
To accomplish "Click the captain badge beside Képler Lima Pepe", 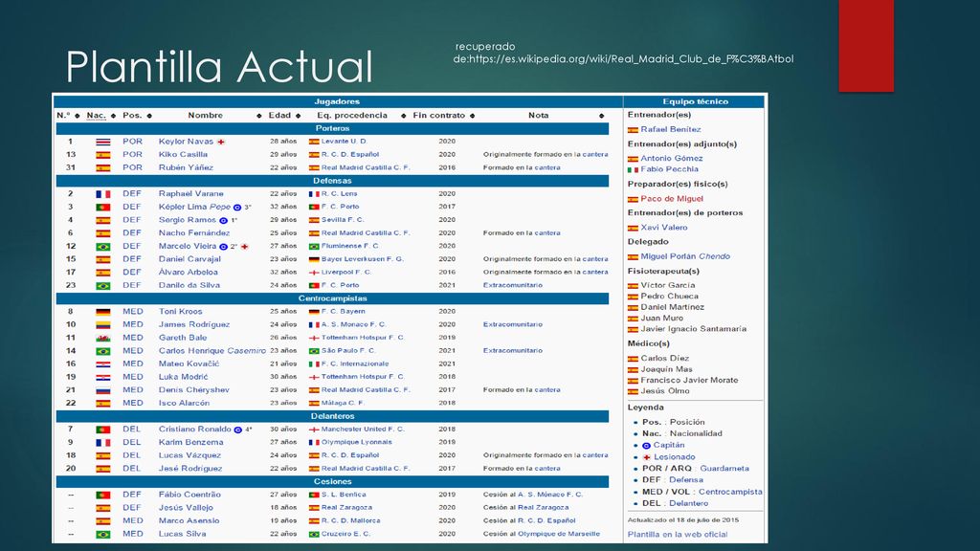I will 237,208.
